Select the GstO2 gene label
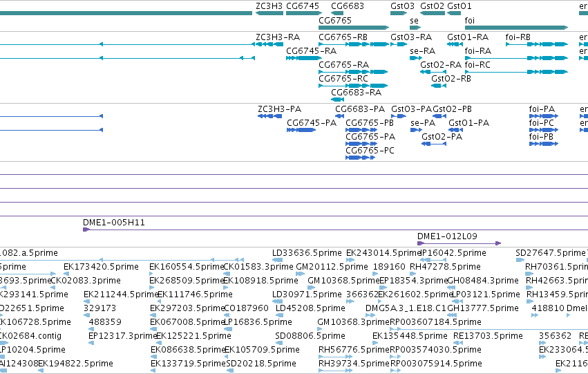The height and width of the screenshot is (374, 588). 432,6
